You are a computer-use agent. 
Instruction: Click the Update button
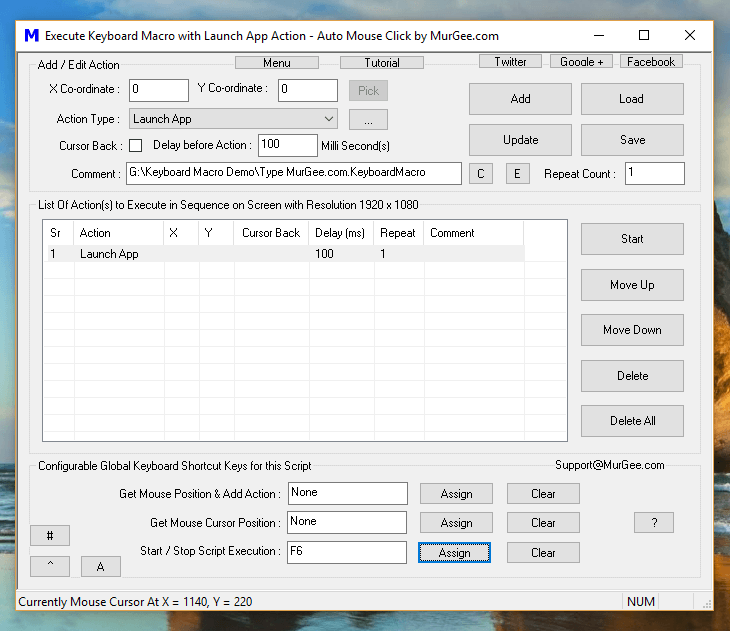pos(520,140)
